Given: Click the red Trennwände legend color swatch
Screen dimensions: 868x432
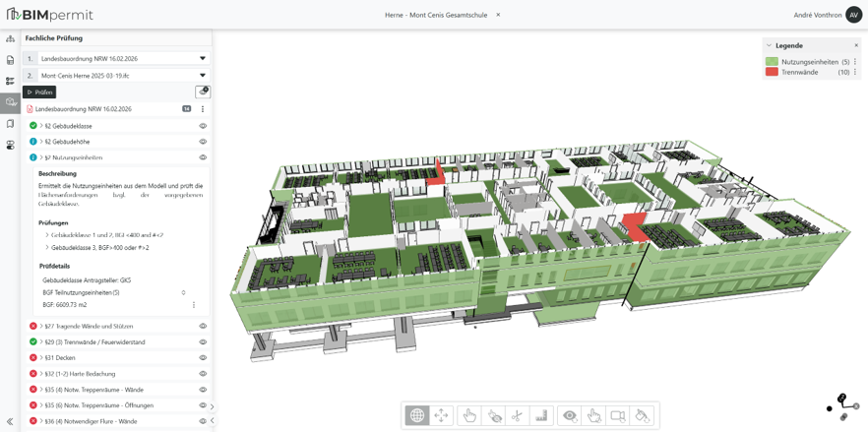Looking at the screenshot, I should click(x=772, y=72).
